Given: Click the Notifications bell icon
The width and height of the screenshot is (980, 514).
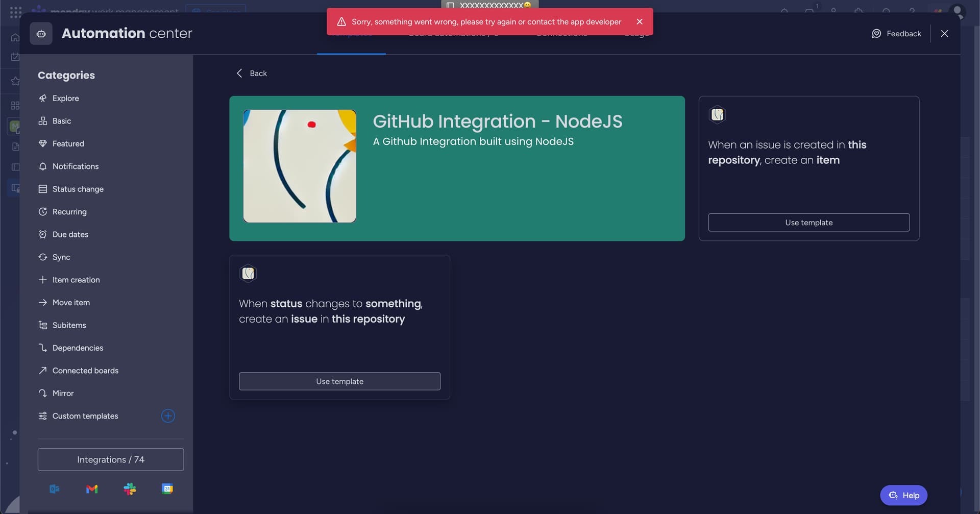Looking at the screenshot, I should pos(43,166).
